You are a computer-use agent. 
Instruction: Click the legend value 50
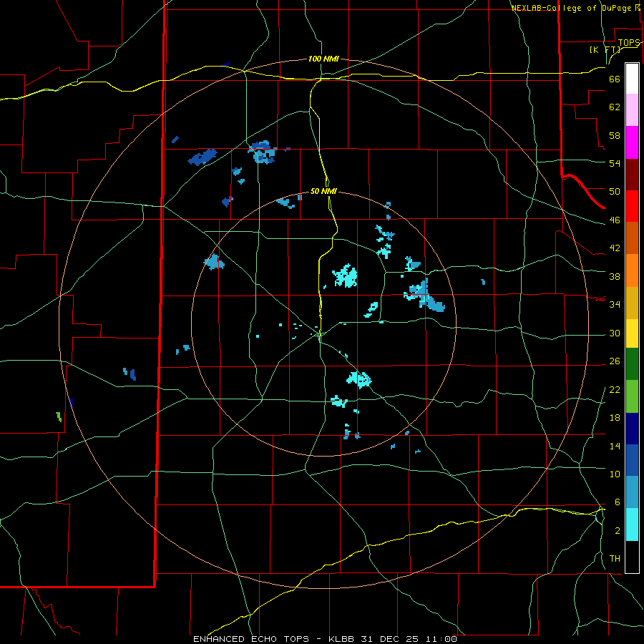pyautogui.click(x=615, y=191)
